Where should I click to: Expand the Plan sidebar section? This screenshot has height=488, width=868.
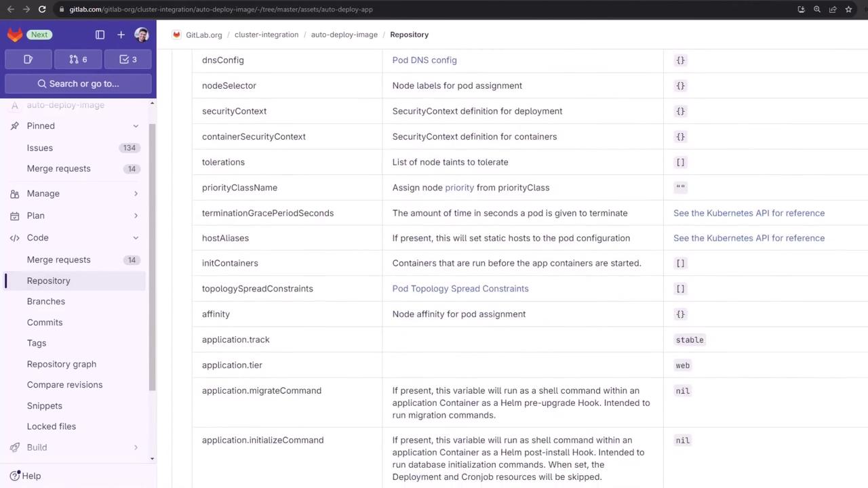(x=136, y=216)
